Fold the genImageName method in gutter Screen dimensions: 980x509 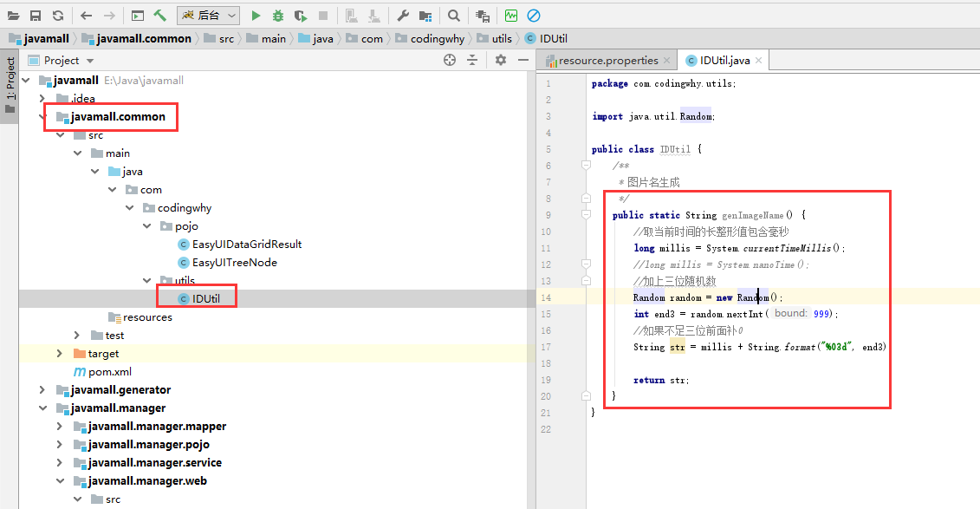pyautogui.click(x=587, y=215)
